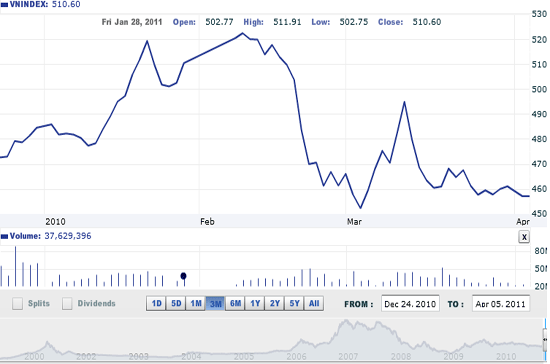Click the Open value 502.77
Viewport: 550px width, 364px height.
(219, 22)
